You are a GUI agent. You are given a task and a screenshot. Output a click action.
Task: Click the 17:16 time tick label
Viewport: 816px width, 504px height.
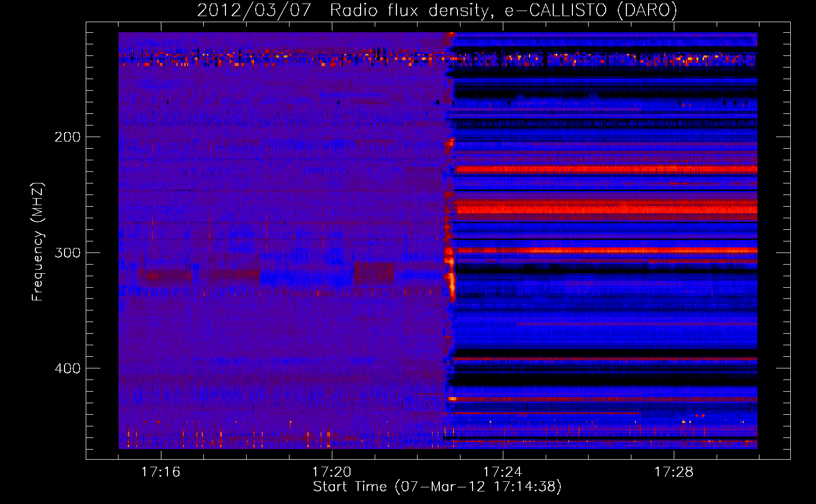click(x=160, y=472)
